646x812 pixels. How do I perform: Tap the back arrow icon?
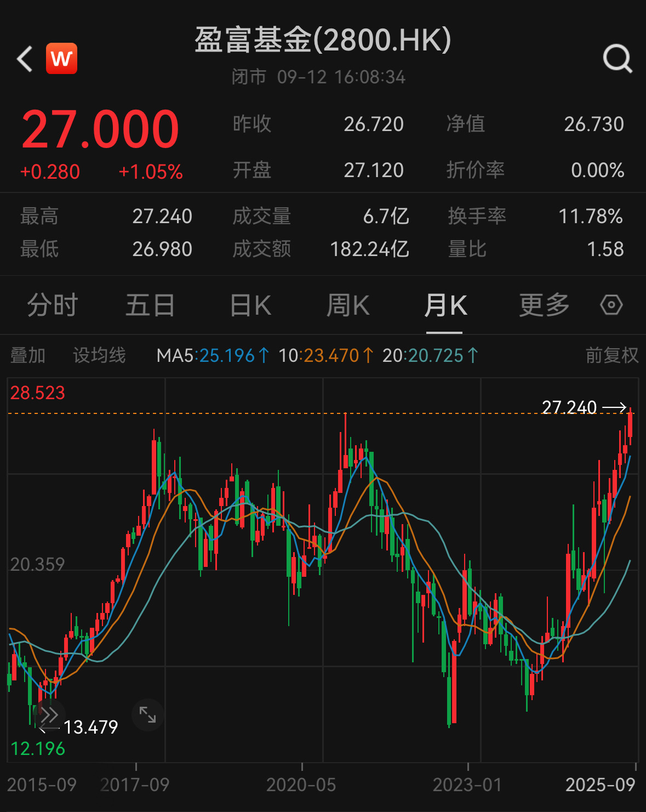(25, 59)
